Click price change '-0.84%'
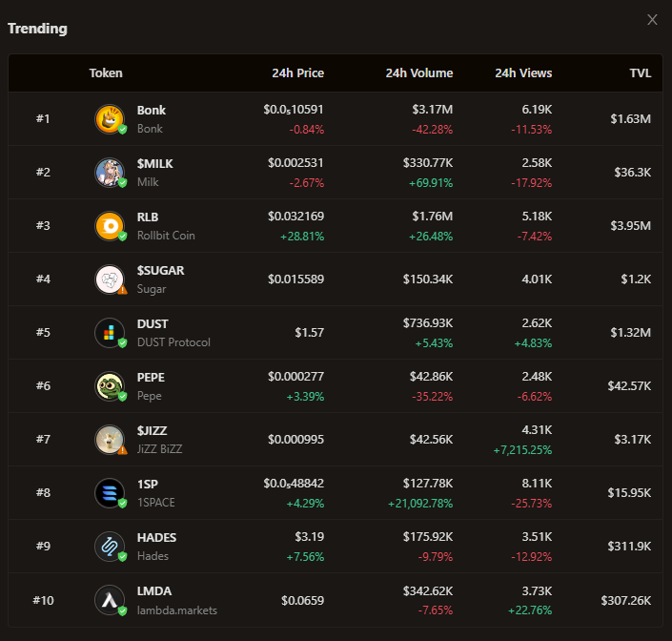672x641 pixels. (x=306, y=129)
